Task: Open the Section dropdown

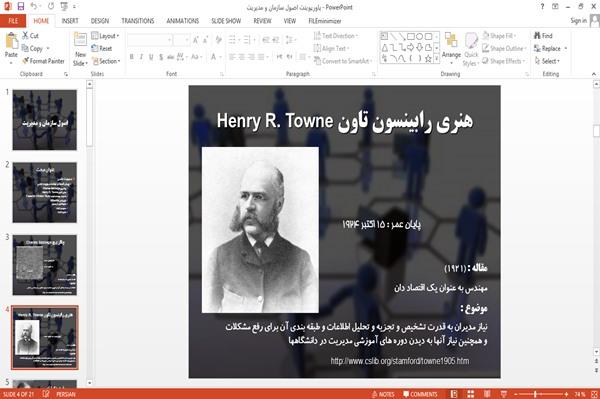Action: [x=106, y=61]
